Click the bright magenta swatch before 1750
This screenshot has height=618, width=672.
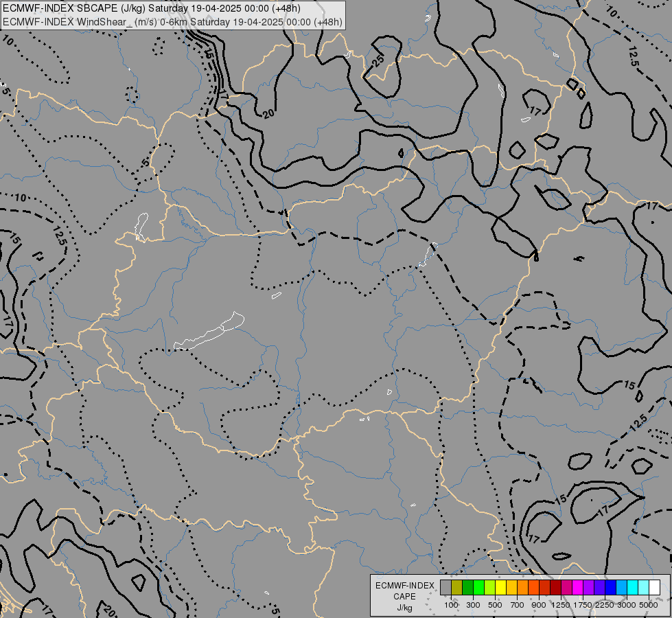click(x=578, y=588)
